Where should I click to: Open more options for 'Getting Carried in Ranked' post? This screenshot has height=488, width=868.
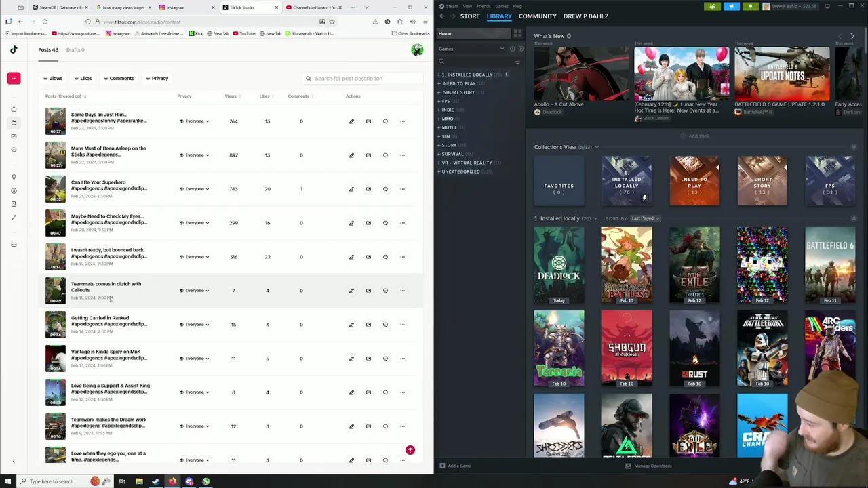(x=402, y=325)
